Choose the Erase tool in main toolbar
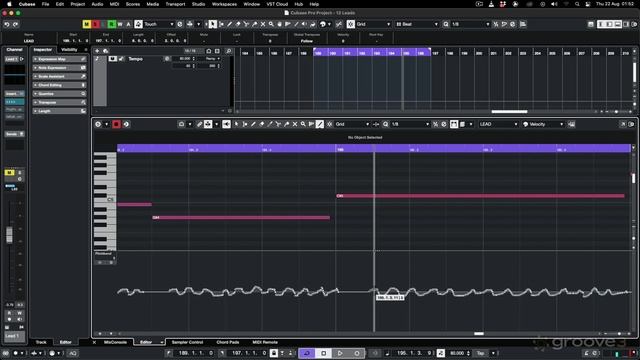This screenshot has height=360, width=640. coord(238,24)
